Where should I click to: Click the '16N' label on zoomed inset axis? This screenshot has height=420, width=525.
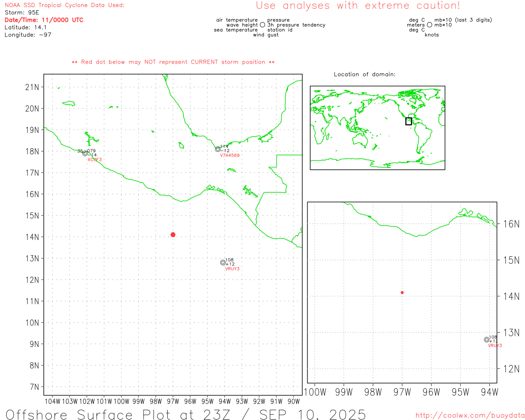point(511,224)
